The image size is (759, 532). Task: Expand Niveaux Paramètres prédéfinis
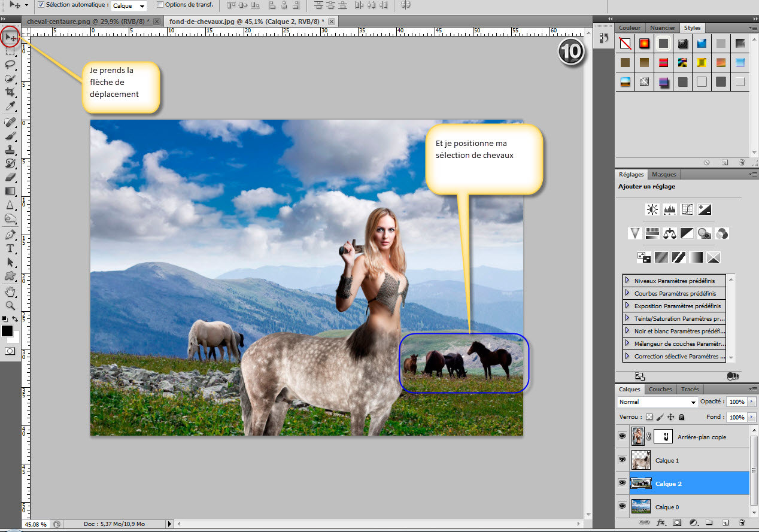coord(627,280)
